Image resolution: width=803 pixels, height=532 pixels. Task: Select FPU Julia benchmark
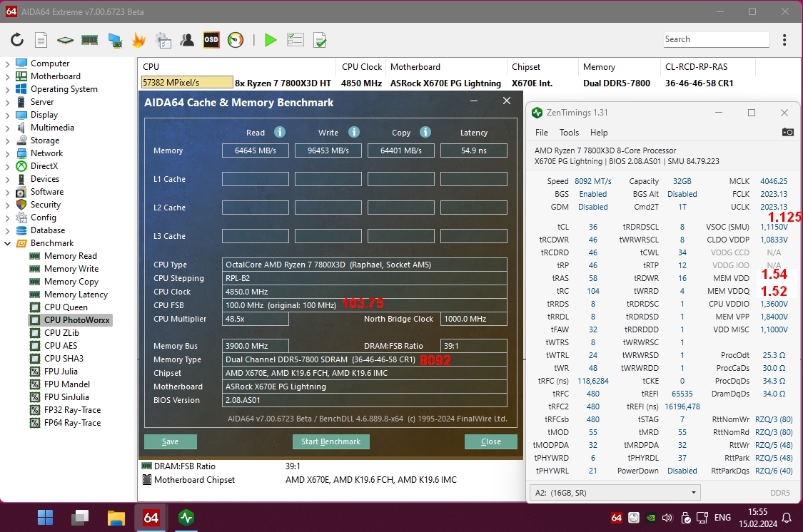61,372
